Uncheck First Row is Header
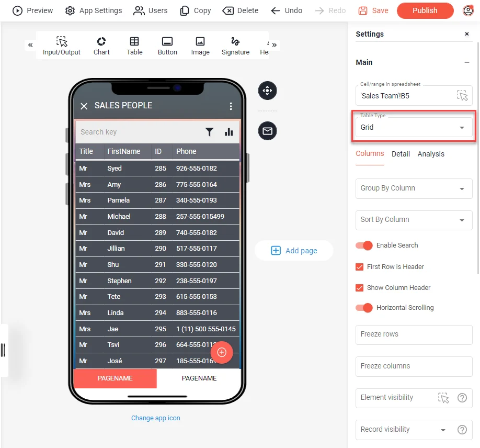The image size is (480, 448). click(x=359, y=267)
